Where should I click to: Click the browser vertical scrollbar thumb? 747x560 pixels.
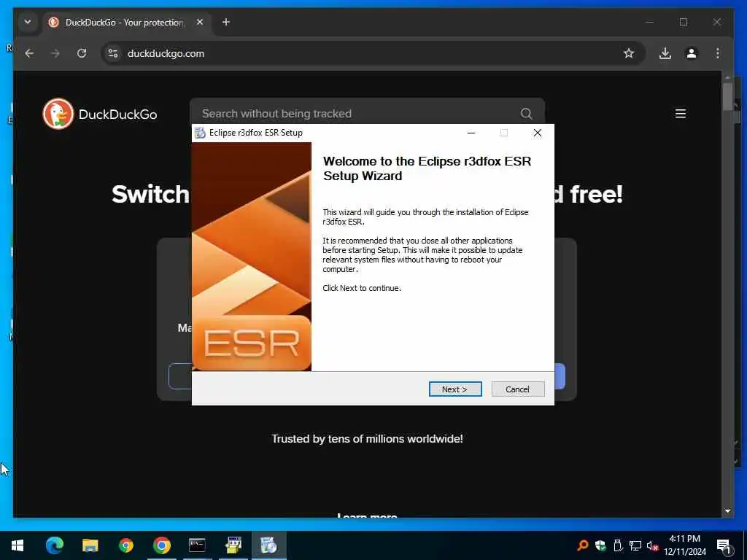tap(727, 97)
